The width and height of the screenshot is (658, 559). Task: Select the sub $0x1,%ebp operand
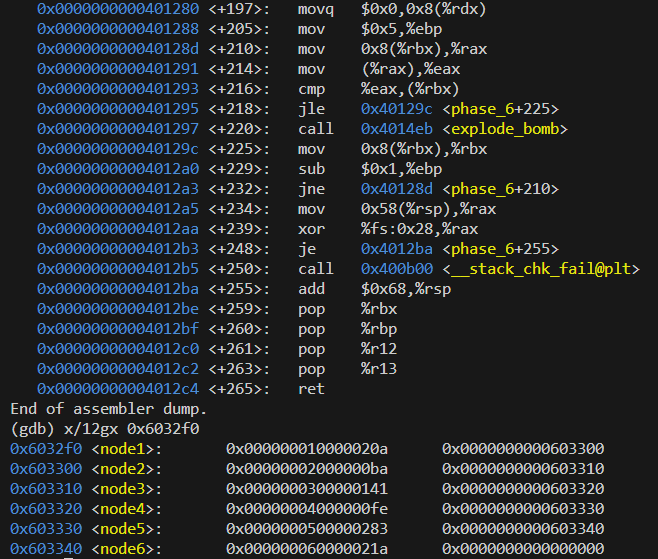tap(402, 169)
